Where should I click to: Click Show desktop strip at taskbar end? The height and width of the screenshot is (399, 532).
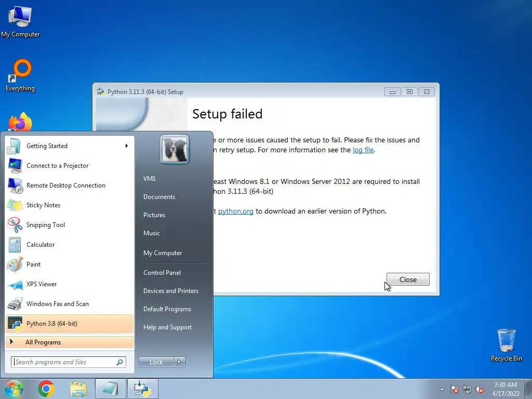click(528, 389)
